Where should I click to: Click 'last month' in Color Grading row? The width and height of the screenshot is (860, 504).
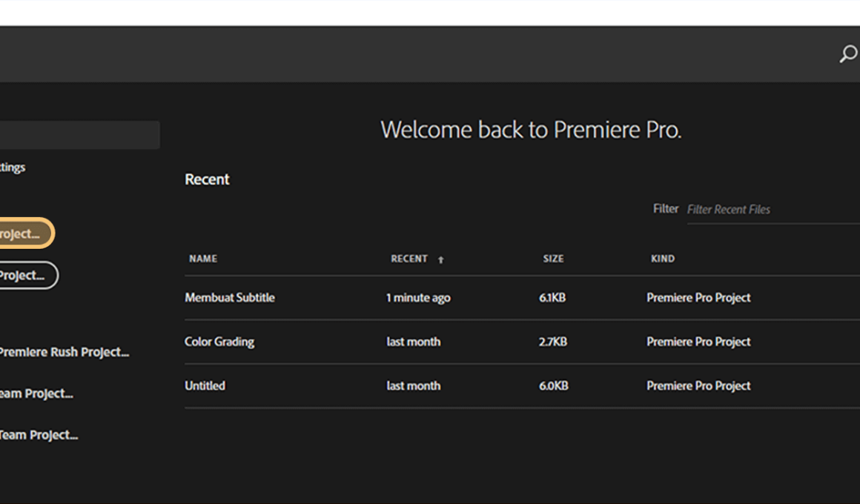tap(414, 342)
